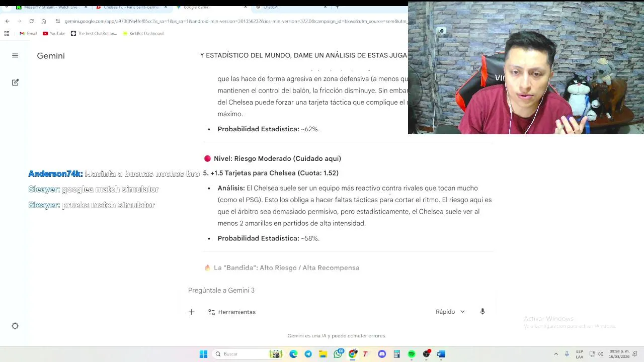This screenshot has width=644, height=362.
Task: Close the Chelsea FC tab
Action: [x=166, y=8]
